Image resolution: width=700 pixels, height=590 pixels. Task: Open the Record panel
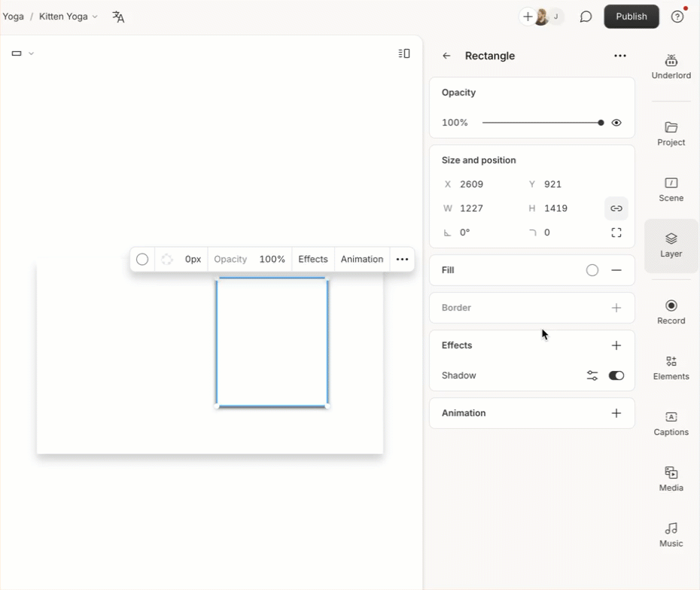[671, 312]
